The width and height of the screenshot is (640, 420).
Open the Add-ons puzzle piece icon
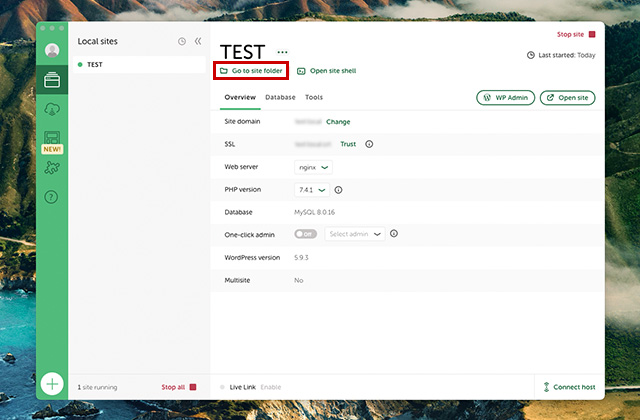(52, 168)
